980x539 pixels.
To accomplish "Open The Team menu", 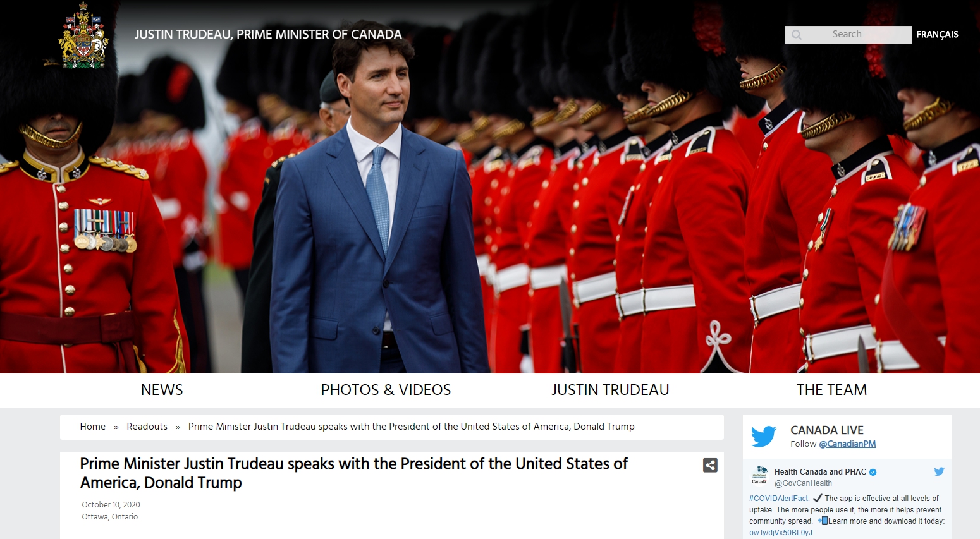I will [831, 390].
